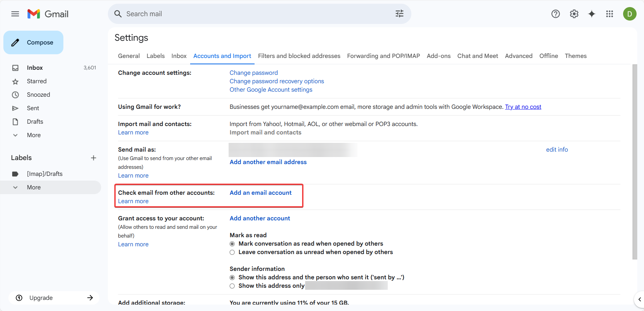This screenshot has height=311, width=644.
Task: Open the Add-ons tab
Action: point(438,56)
